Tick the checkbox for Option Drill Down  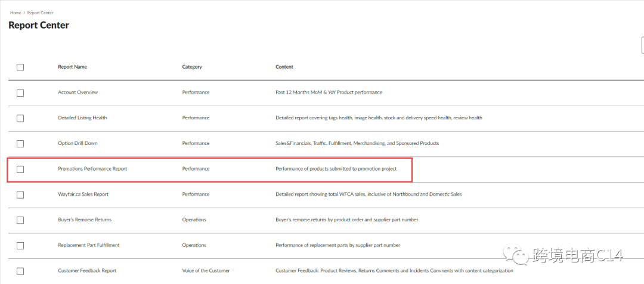[20, 144]
